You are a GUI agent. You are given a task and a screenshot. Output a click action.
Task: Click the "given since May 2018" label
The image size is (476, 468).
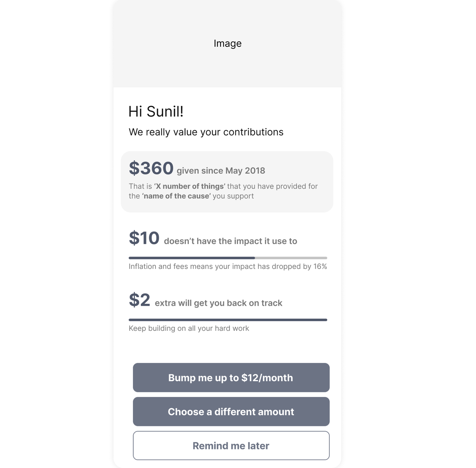coord(221,171)
